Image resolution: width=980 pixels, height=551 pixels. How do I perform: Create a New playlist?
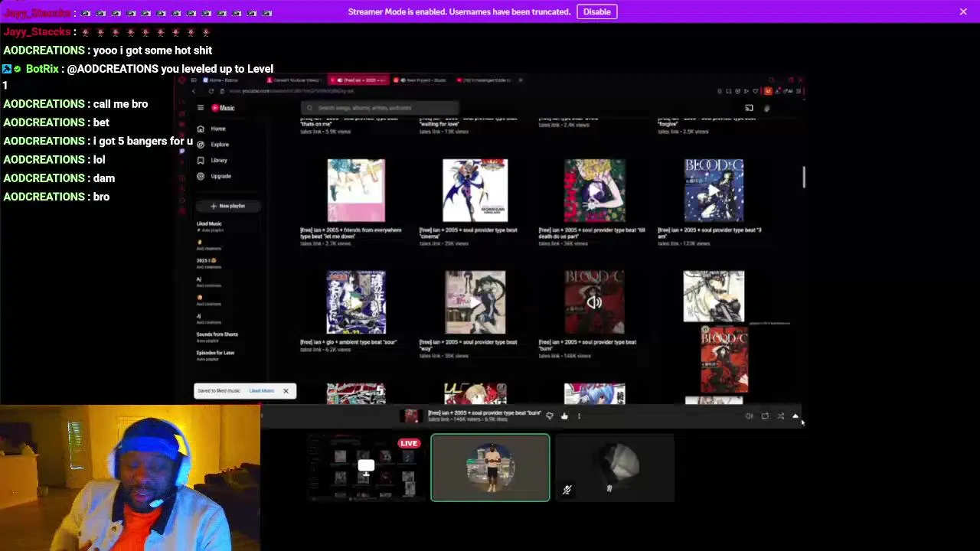228,206
